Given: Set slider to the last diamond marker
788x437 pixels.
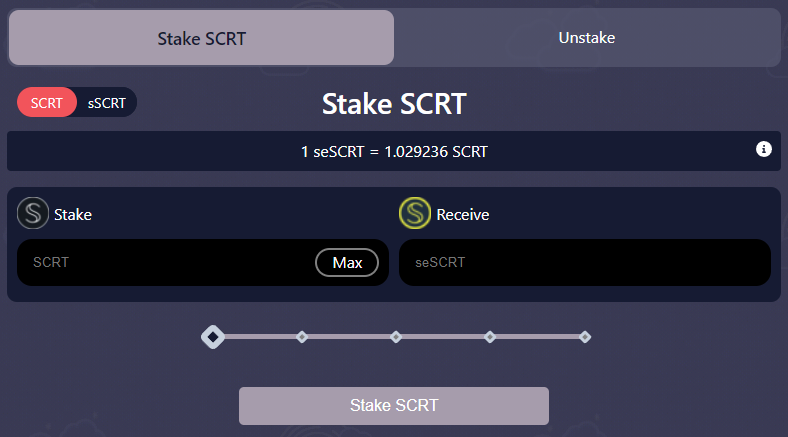Looking at the screenshot, I should 584,337.
